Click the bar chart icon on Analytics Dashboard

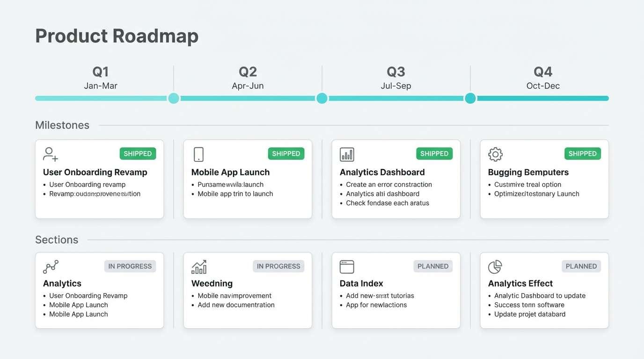pos(346,154)
